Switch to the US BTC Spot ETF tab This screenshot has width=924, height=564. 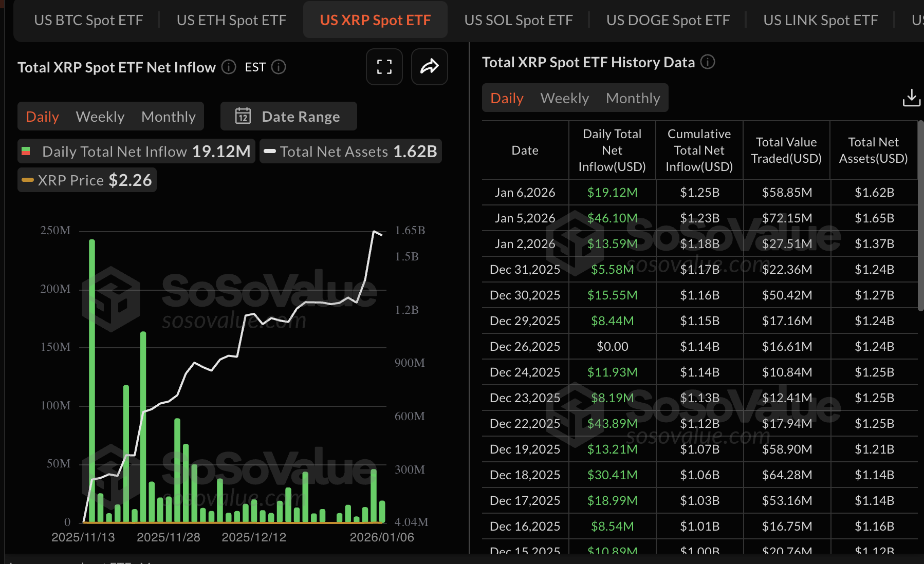click(x=88, y=20)
